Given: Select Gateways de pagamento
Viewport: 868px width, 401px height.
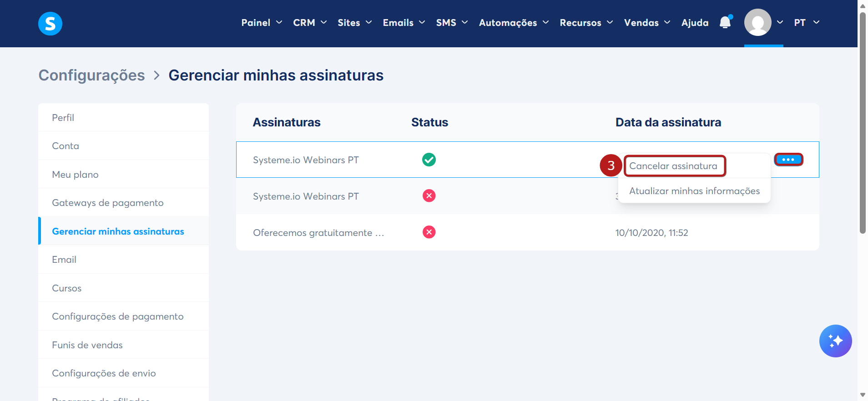Looking at the screenshot, I should pyautogui.click(x=123, y=203).
